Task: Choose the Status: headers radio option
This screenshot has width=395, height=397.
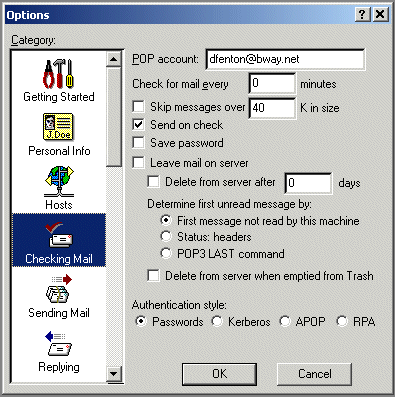Action: point(166,236)
